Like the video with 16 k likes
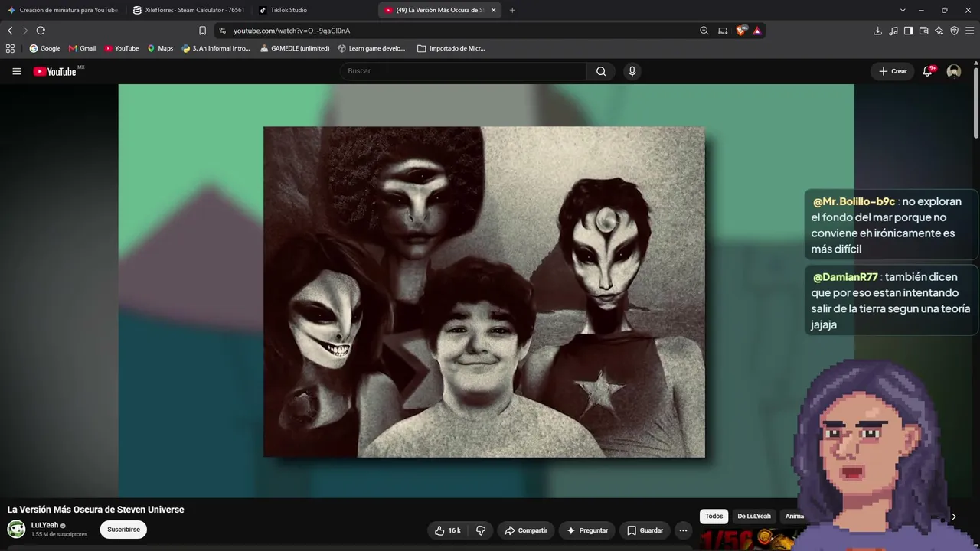The image size is (980, 551). coord(448,530)
